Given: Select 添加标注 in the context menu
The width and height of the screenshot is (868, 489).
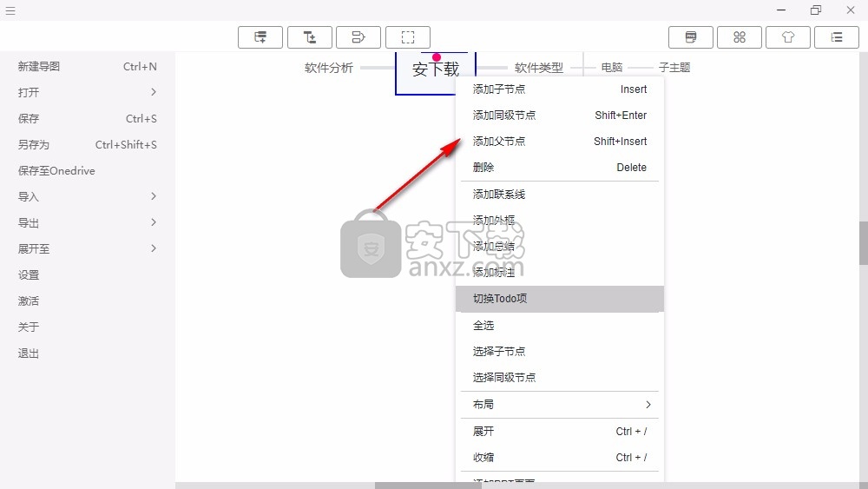Looking at the screenshot, I should pyautogui.click(x=560, y=272).
